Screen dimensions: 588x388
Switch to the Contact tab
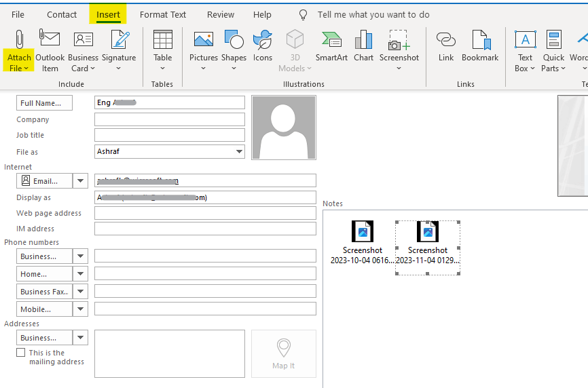click(x=62, y=15)
